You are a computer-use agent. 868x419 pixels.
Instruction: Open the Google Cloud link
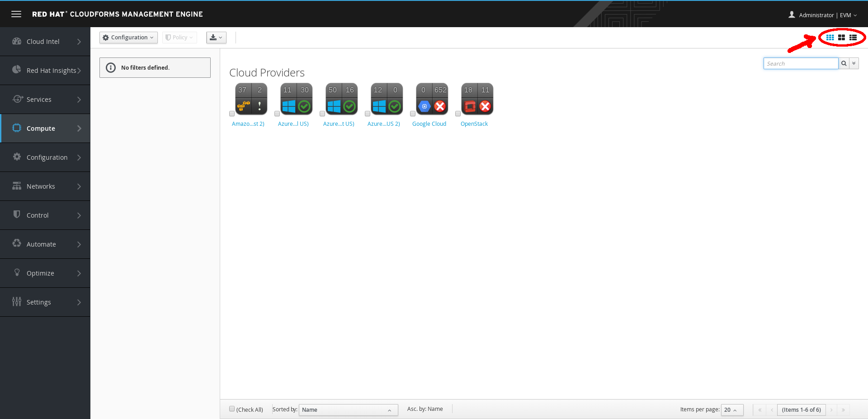tap(429, 124)
